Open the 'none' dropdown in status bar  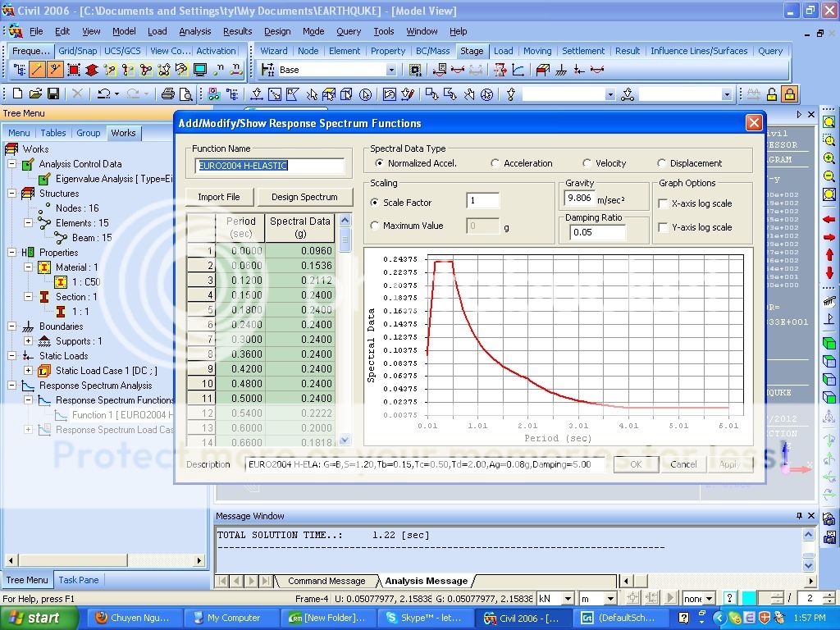click(710, 598)
